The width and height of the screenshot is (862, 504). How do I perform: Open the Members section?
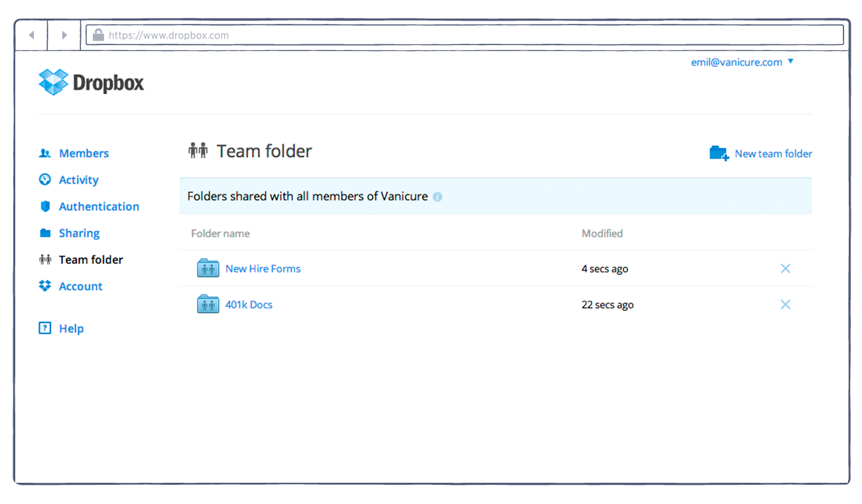(84, 153)
